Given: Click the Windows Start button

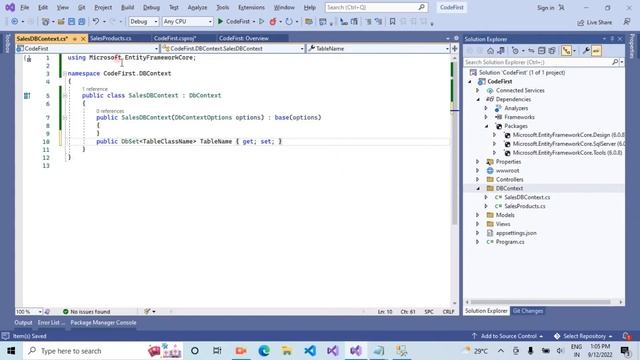Looking at the screenshot, I should point(11,351).
